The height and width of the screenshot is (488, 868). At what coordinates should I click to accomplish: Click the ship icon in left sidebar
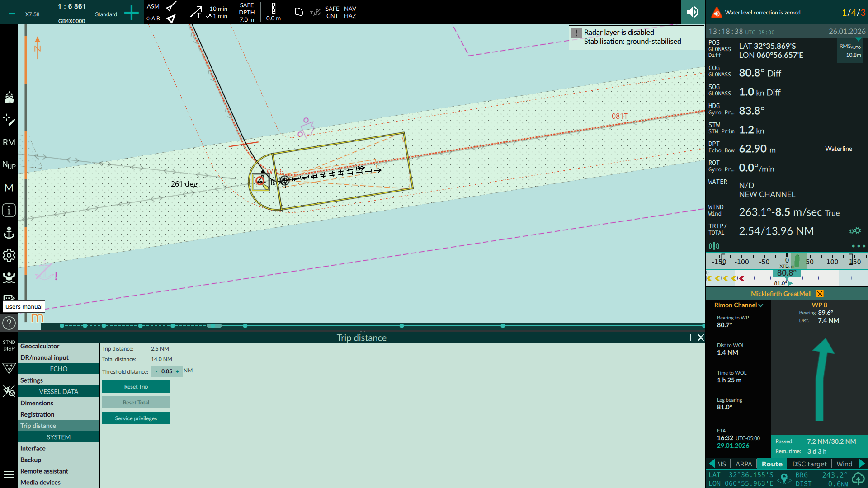tap(9, 97)
